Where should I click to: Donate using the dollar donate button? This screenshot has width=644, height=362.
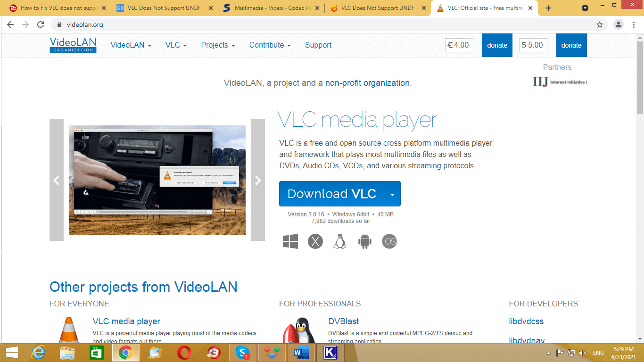tap(571, 45)
